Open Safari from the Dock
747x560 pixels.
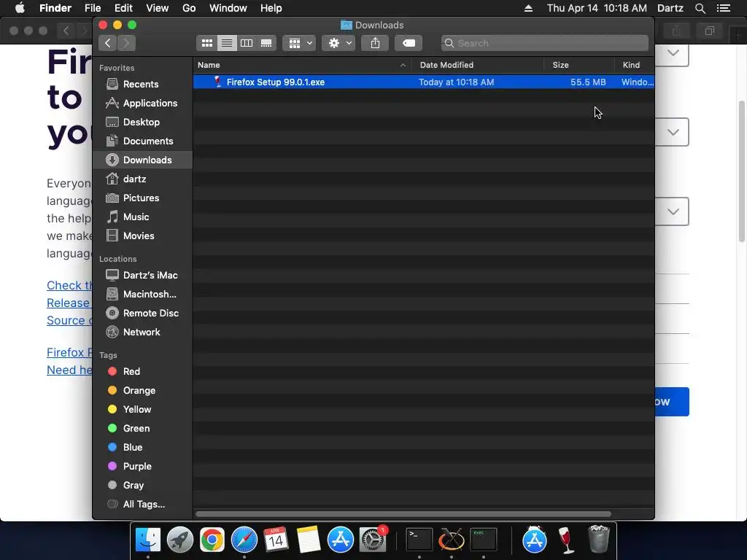(x=244, y=540)
